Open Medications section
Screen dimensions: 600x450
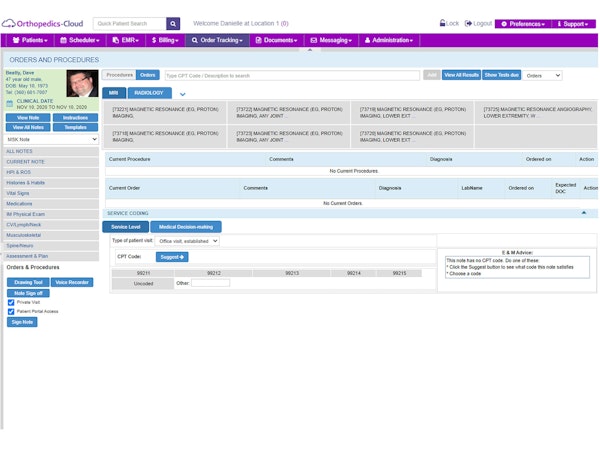(51, 204)
